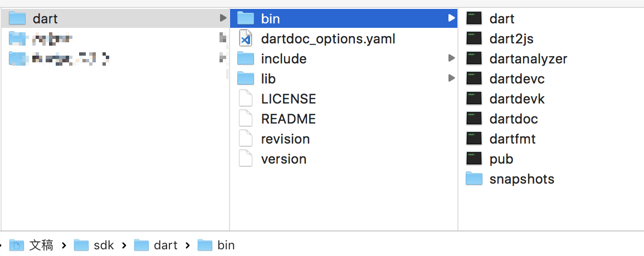644x256 pixels.
Task: Open the snapshots folder icon
Action: pos(474,179)
